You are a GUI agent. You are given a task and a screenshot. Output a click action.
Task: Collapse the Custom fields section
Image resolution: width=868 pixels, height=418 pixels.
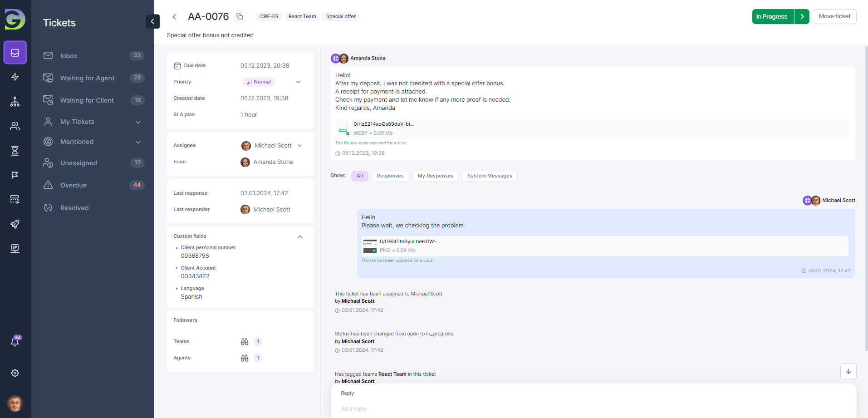click(x=300, y=237)
